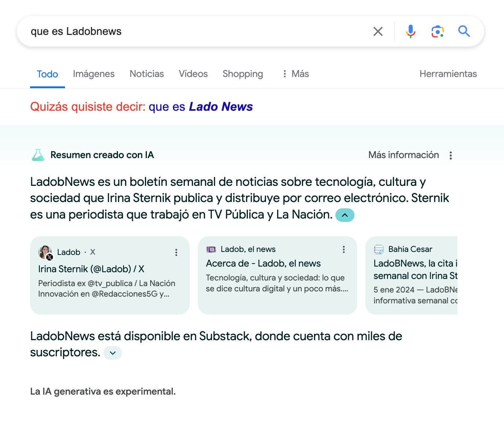Image resolution: width=504 pixels, height=422 pixels.
Task: Clear the search query with X icon
Action: (x=378, y=32)
